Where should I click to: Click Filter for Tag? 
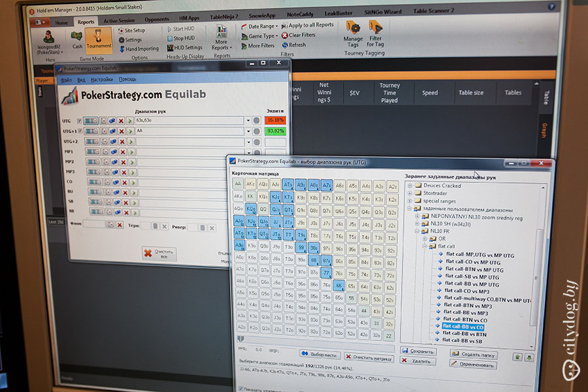tap(376, 34)
